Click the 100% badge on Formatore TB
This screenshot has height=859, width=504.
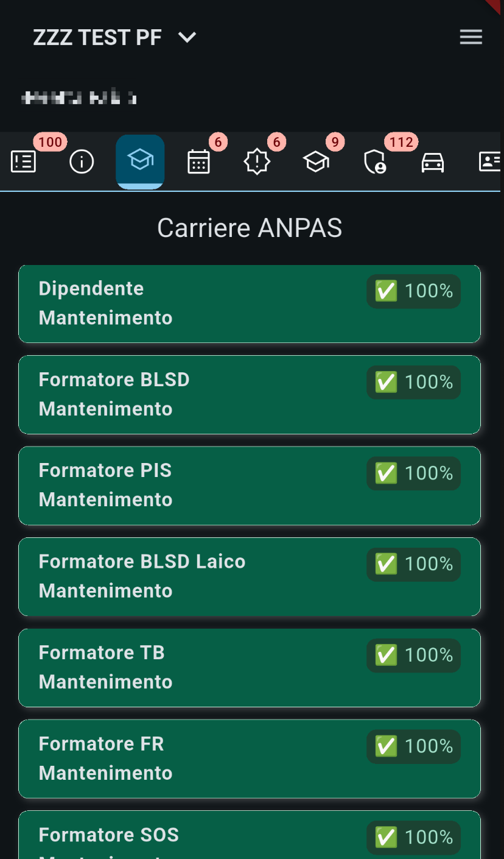pyautogui.click(x=413, y=656)
